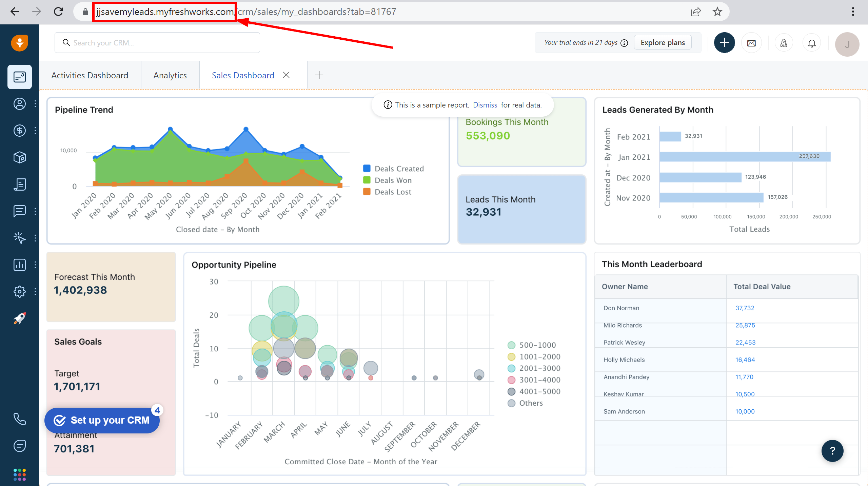
Task: Click the Jan 2021 leads bar
Action: 745,157
